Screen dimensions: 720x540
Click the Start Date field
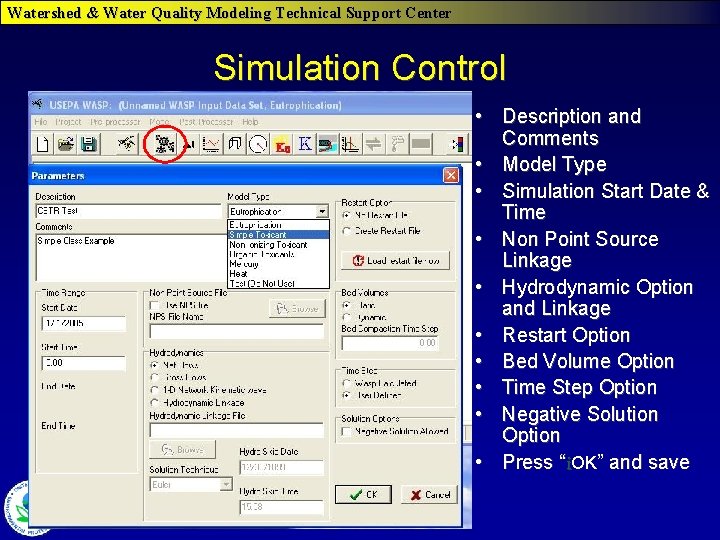[x=84, y=323]
